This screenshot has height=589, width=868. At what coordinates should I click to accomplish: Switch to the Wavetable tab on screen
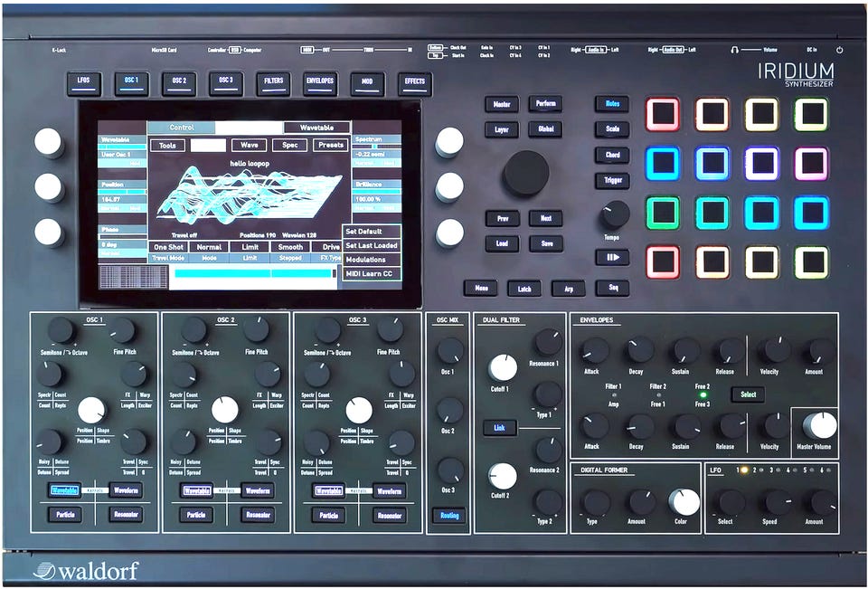[x=316, y=128]
